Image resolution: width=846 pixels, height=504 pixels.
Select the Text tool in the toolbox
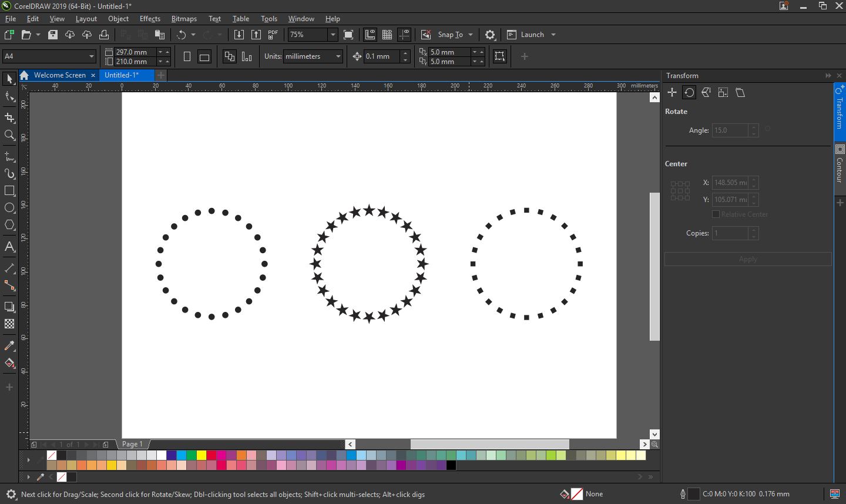pyautogui.click(x=9, y=247)
